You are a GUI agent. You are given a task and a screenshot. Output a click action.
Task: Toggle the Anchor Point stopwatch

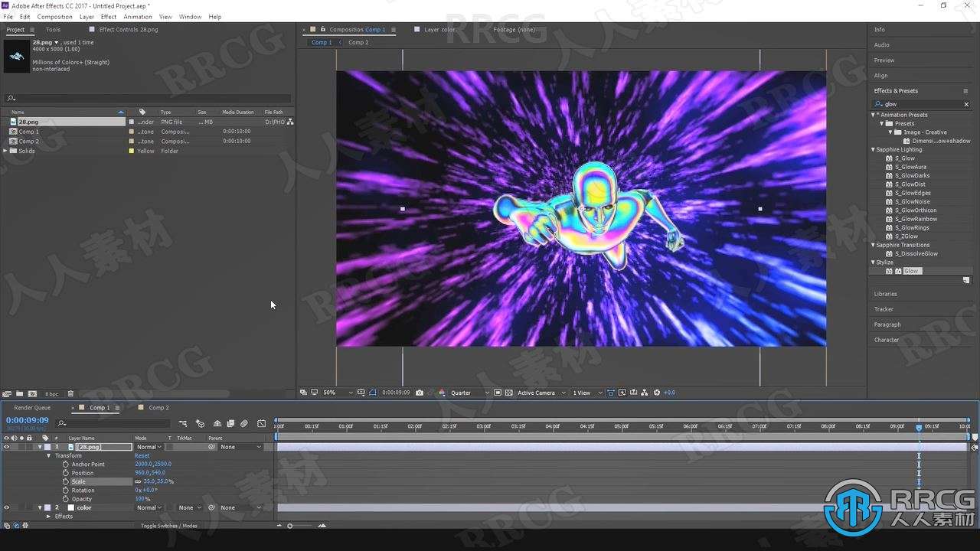tap(66, 465)
